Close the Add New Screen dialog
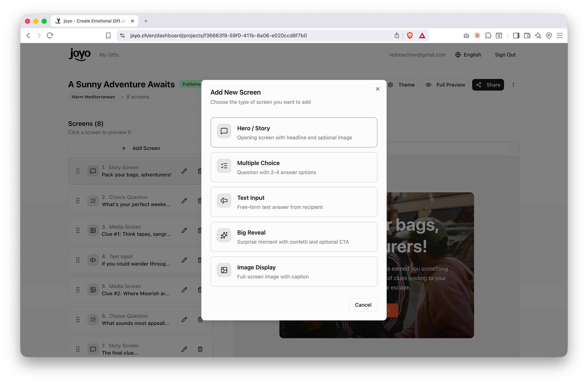Viewport: 588px width, 384px height. pos(377,89)
